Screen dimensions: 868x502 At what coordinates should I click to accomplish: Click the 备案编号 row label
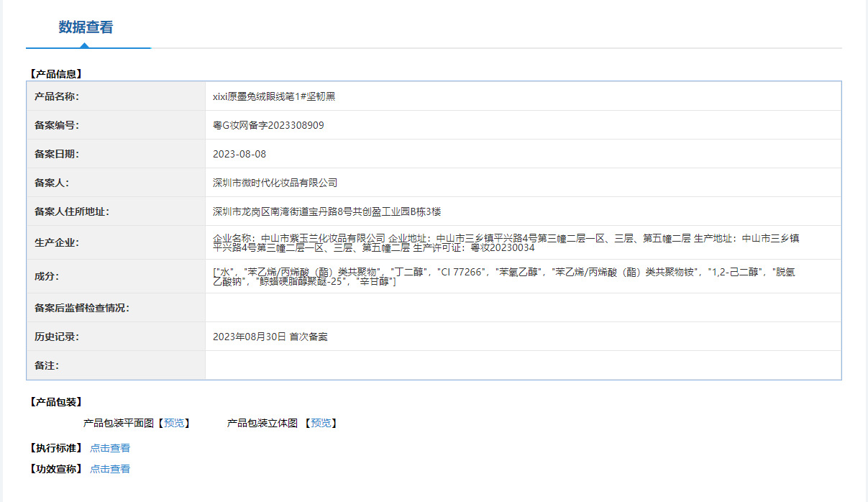(57, 125)
